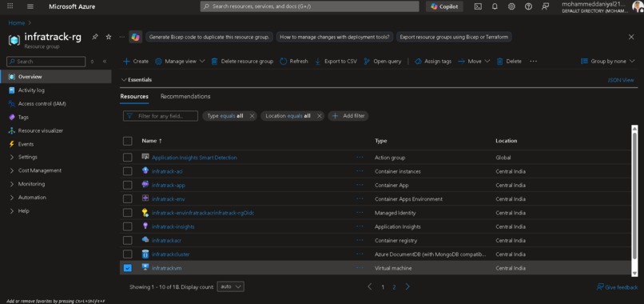Click Delete resource group
The height and width of the screenshot is (304, 644).
coord(242,62)
